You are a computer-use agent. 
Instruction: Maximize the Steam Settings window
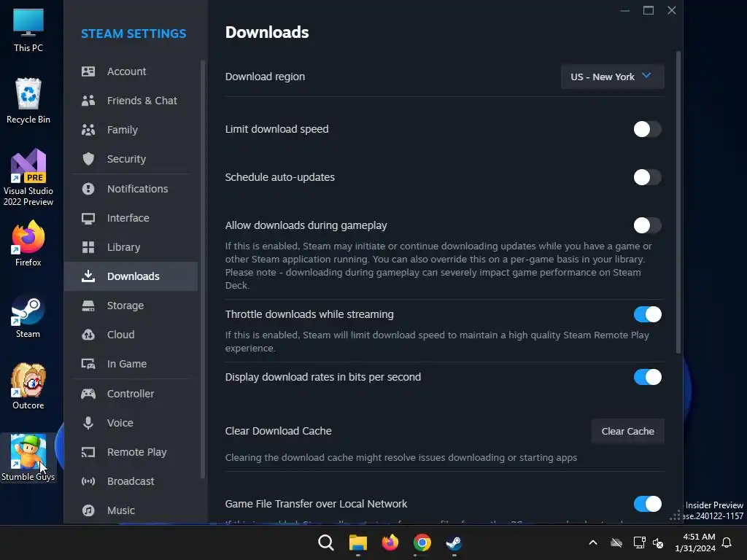(x=649, y=10)
